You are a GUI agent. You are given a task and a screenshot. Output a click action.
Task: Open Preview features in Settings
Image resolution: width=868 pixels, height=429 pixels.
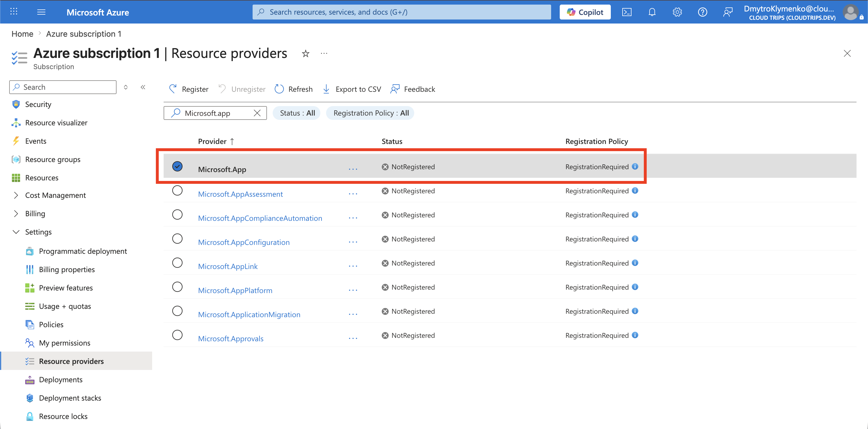[x=66, y=288]
